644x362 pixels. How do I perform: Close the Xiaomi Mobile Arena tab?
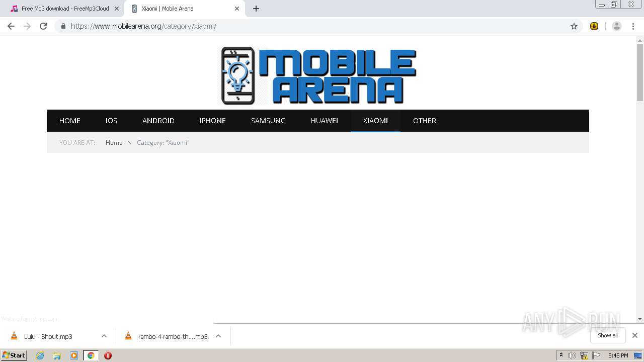click(x=237, y=9)
